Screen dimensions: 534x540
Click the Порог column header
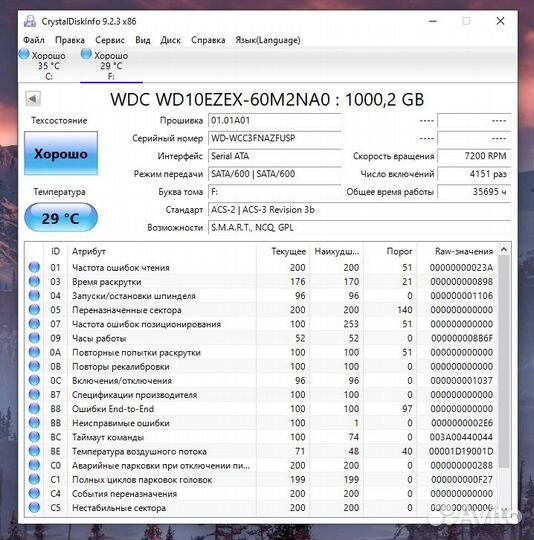(x=390, y=251)
